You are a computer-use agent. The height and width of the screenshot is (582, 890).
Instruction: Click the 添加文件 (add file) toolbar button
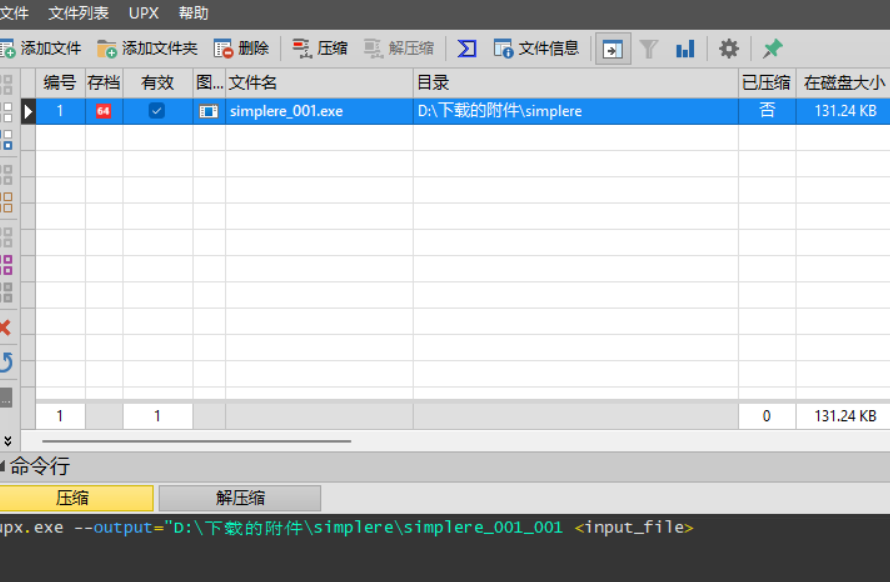pyautogui.click(x=41, y=48)
